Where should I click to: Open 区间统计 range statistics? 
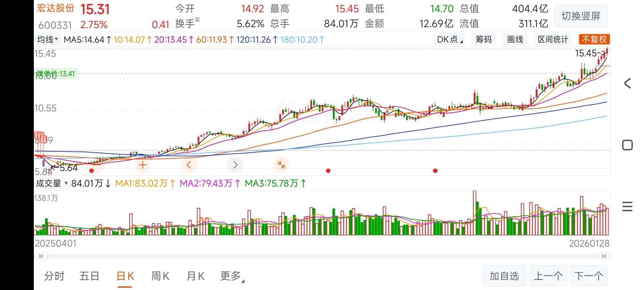click(553, 39)
